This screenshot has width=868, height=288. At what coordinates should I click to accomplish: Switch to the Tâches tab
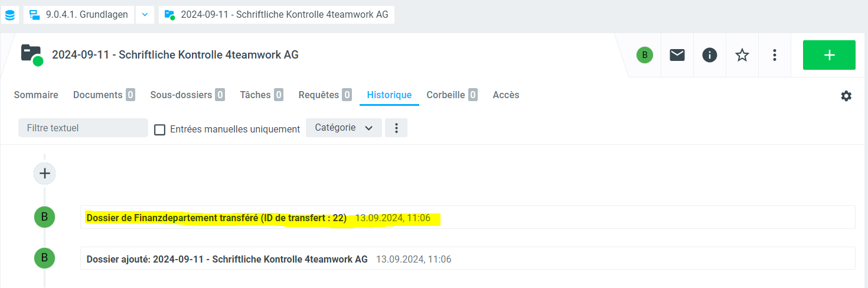255,95
